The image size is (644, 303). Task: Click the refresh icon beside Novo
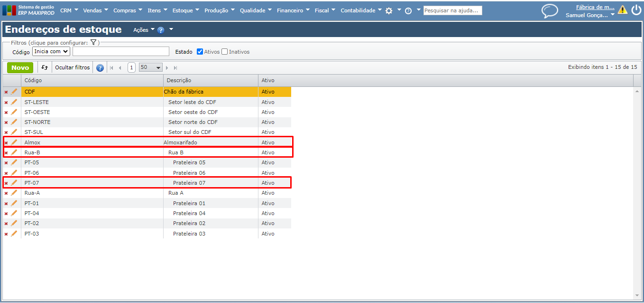point(45,67)
